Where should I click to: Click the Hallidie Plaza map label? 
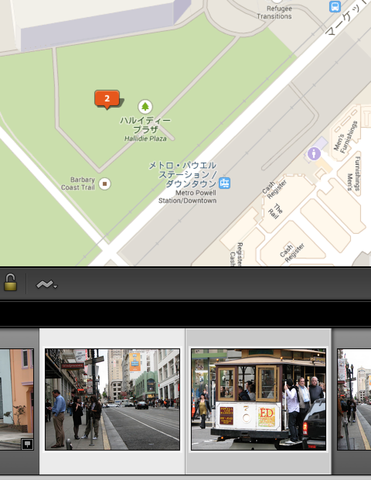coord(145,129)
